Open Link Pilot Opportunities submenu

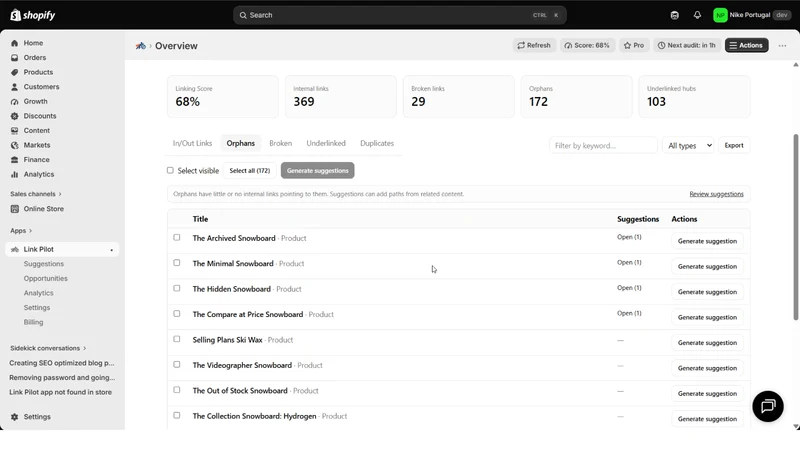tap(45, 279)
